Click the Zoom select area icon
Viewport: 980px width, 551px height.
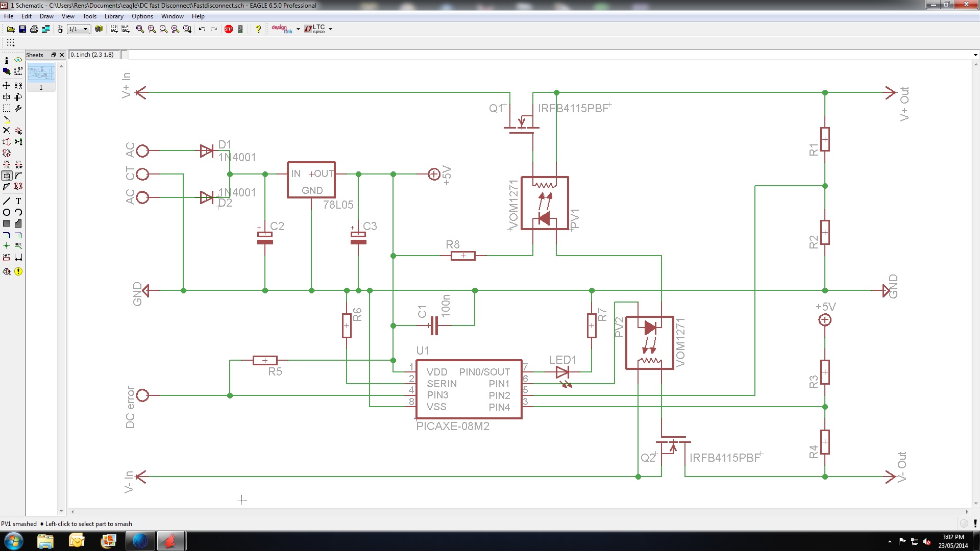pos(187,29)
